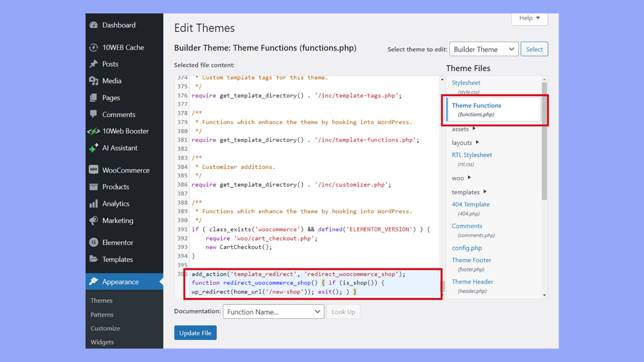Image resolution: width=644 pixels, height=362 pixels.
Task: Expand the Help dropdown
Action: click(529, 18)
